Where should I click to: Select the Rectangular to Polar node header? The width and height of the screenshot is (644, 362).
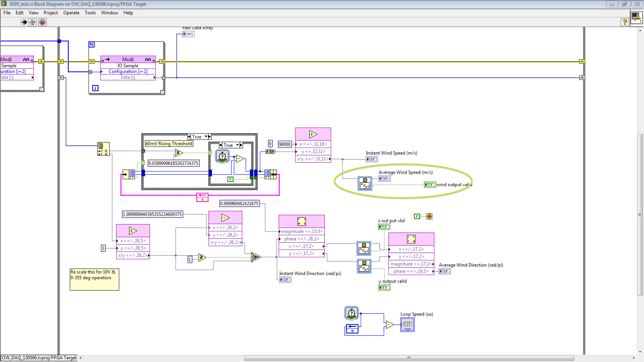(411, 239)
